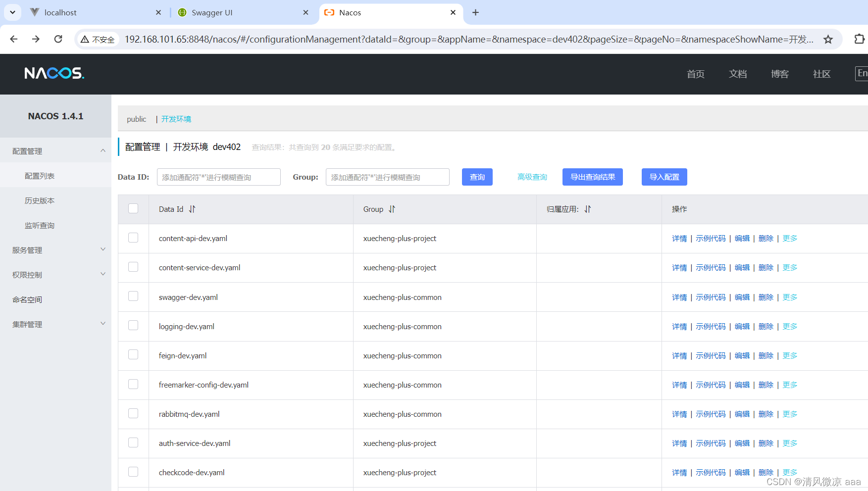
Task: Click the NACOS logo
Action: (54, 73)
